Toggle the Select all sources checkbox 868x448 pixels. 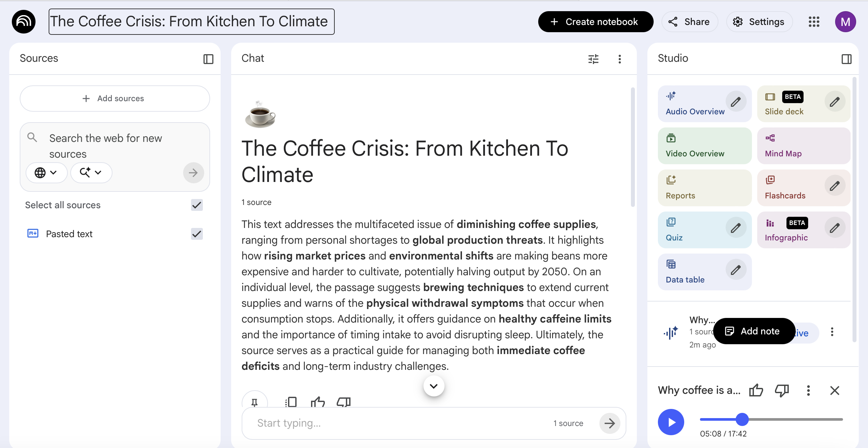point(197,205)
